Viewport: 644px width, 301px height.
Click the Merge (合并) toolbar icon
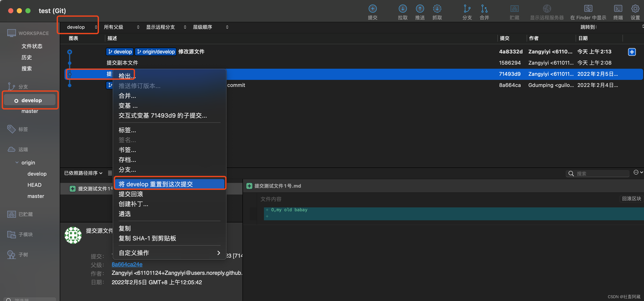click(484, 9)
